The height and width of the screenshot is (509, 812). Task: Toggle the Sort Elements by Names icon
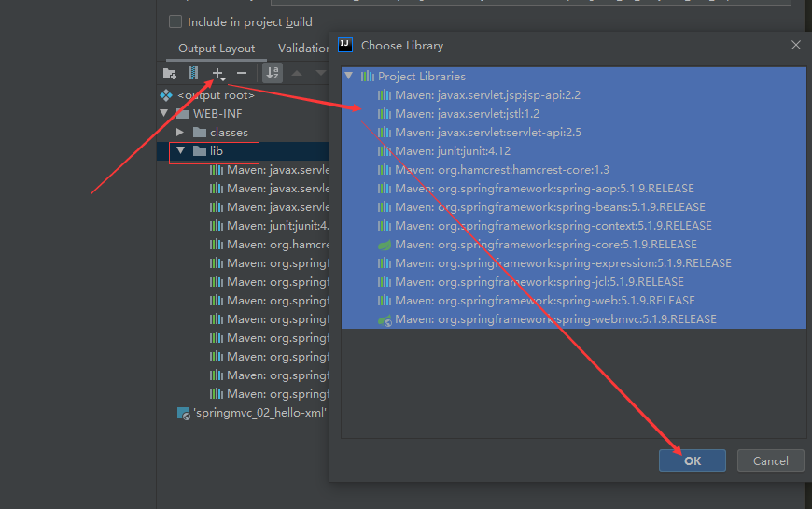(273, 73)
